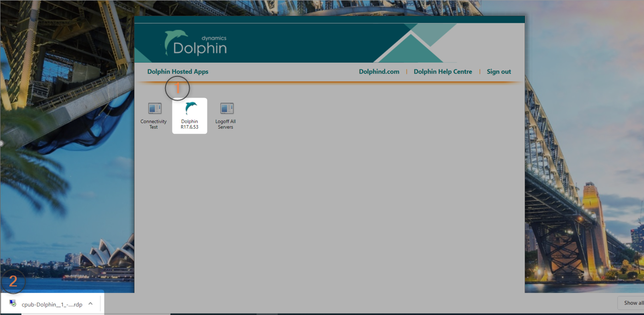Expand the download options chevron for rdp file
644x315 pixels.
pyautogui.click(x=91, y=304)
